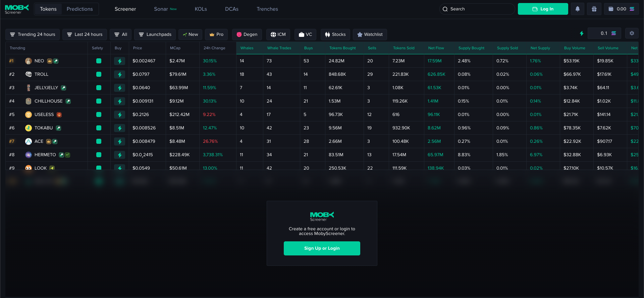644x298 pixels.
Task: Click TROLL token avatar
Action: point(29,74)
